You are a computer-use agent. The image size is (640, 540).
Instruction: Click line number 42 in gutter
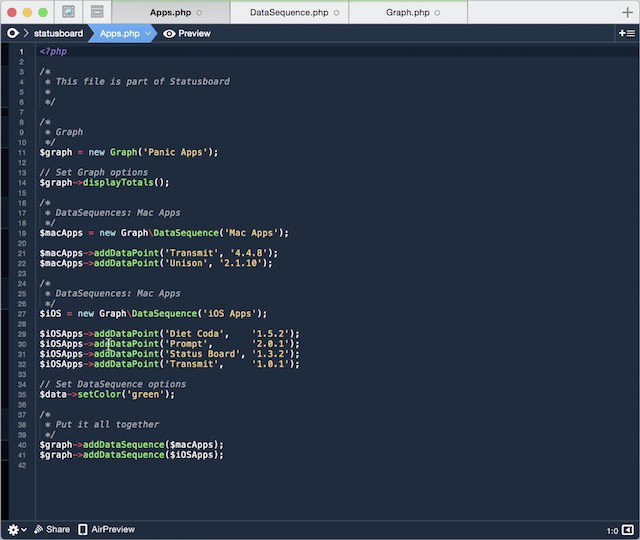point(22,465)
